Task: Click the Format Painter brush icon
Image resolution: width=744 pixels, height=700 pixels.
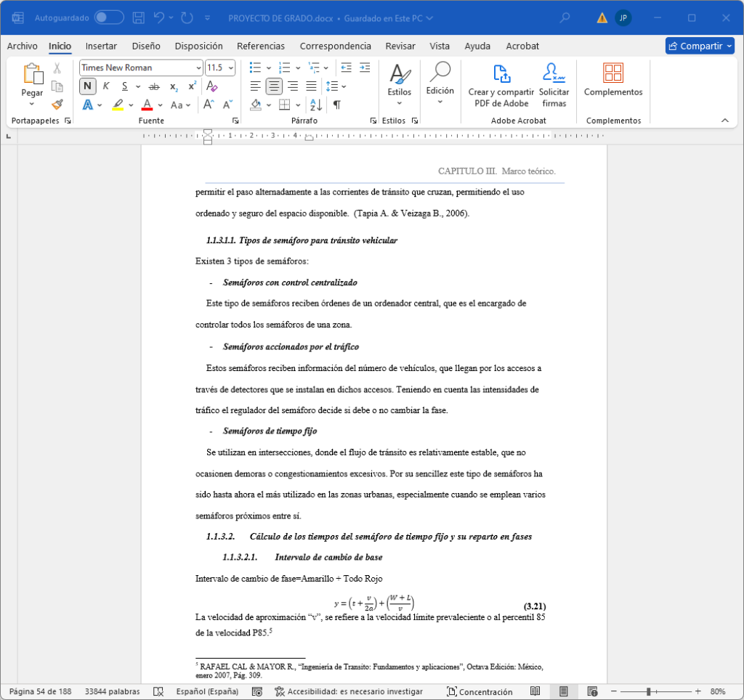Action: (57, 104)
